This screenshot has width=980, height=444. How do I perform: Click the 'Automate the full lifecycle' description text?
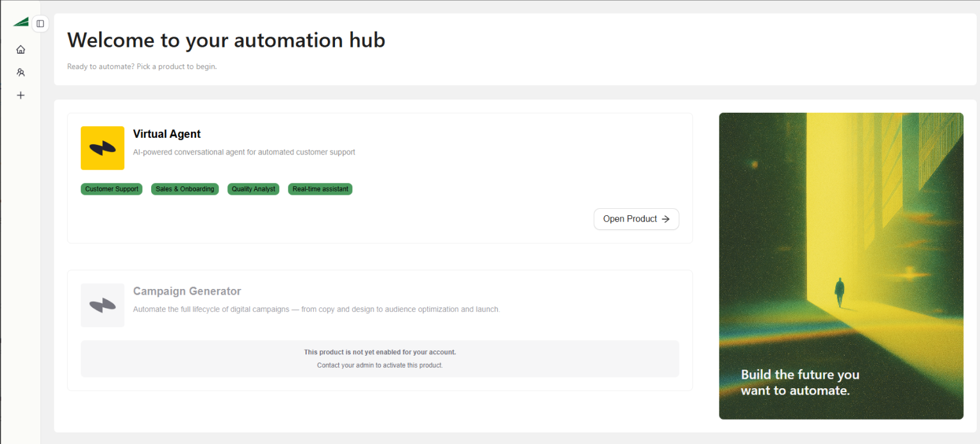tap(316, 309)
